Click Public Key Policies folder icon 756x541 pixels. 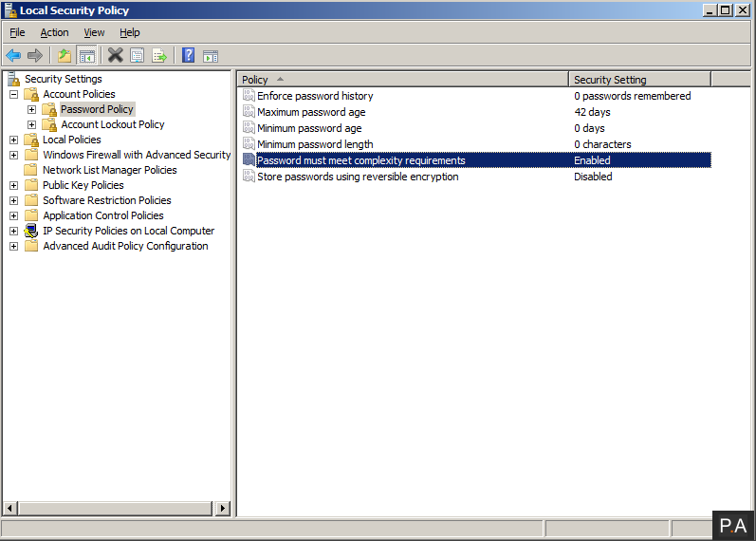(31, 185)
